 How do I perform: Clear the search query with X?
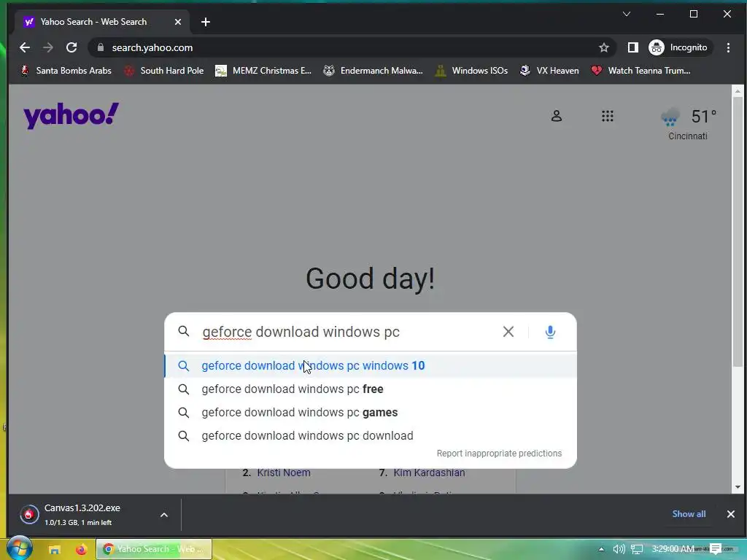(x=508, y=332)
